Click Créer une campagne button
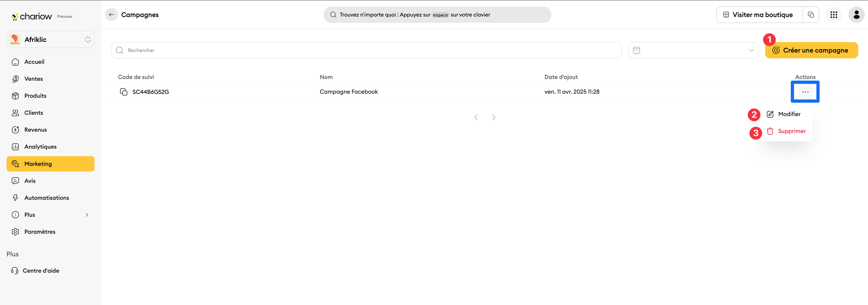Viewport: 868px width, 305px height. click(x=811, y=50)
